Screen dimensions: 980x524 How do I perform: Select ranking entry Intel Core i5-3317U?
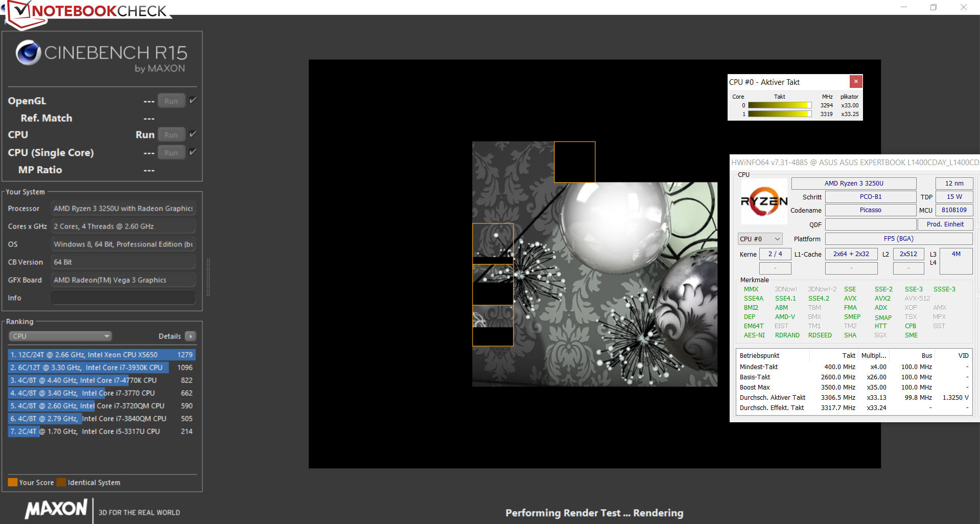tap(102, 431)
